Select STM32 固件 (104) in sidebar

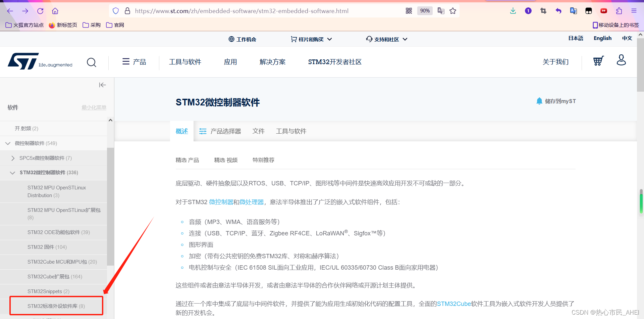(47, 247)
